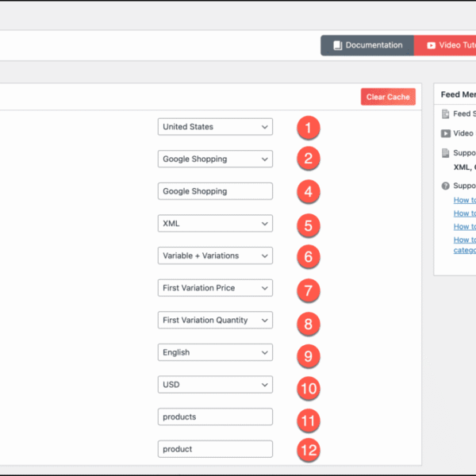Open the United States country dropdown
The image size is (476, 476).
(215, 127)
